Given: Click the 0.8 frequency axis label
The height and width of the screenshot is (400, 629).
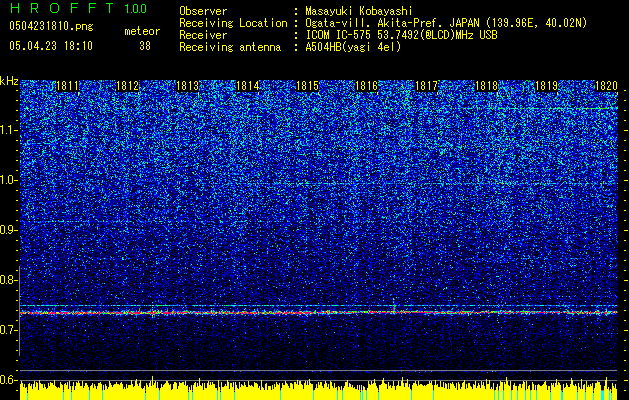Looking at the screenshot, I should pos(9,280).
